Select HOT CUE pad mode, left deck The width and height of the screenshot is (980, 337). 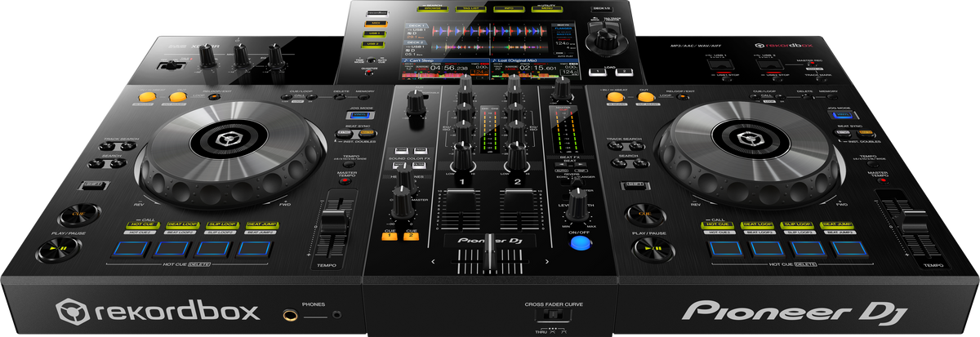pyautogui.click(x=143, y=224)
